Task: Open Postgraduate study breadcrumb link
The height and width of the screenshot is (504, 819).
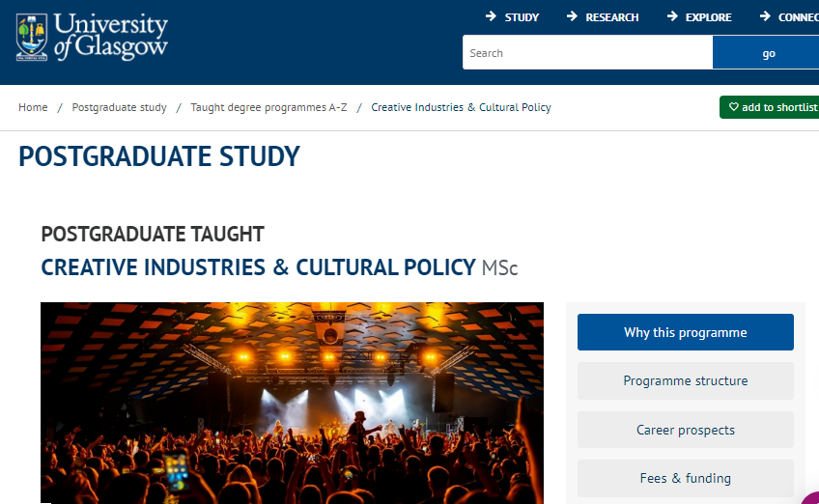Action: [x=119, y=107]
